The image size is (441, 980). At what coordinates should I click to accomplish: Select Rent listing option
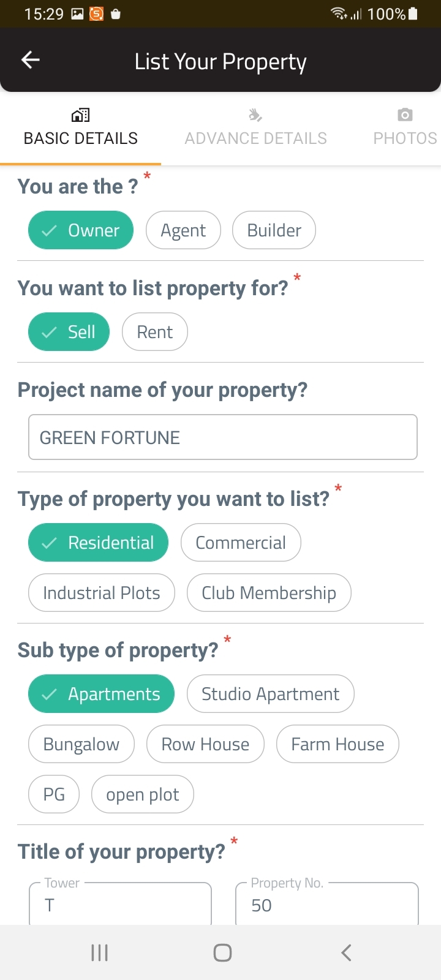coord(154,332)
